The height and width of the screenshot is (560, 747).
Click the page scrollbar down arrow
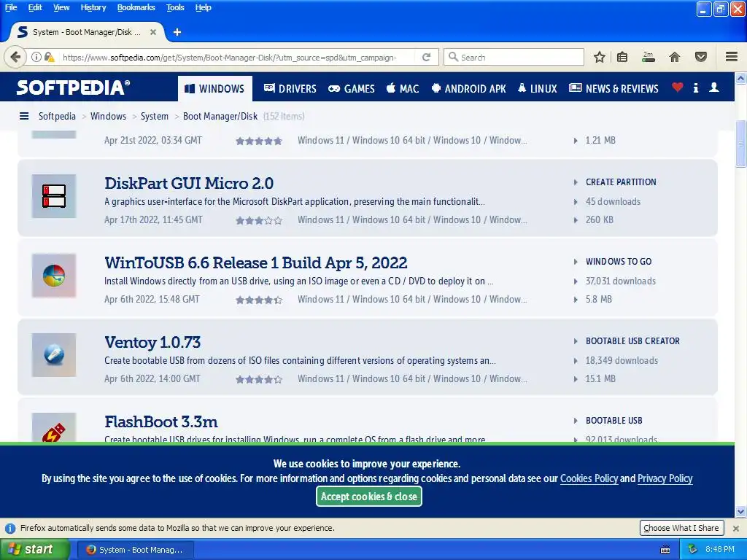coord(741,512)
